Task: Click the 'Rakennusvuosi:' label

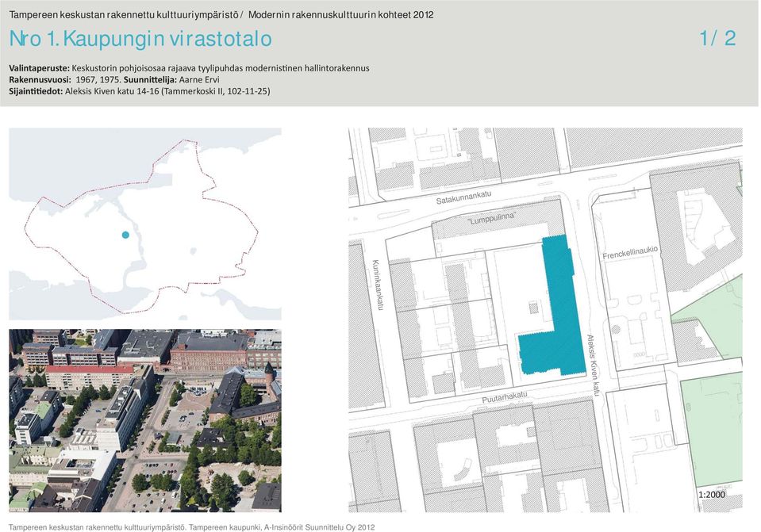Action: (40, 79)
